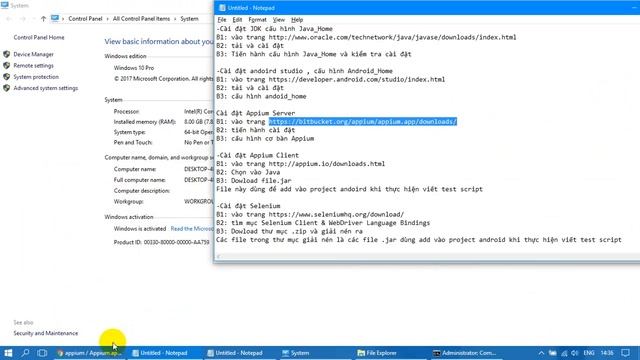Click 'Windows is activated' text

140,229
